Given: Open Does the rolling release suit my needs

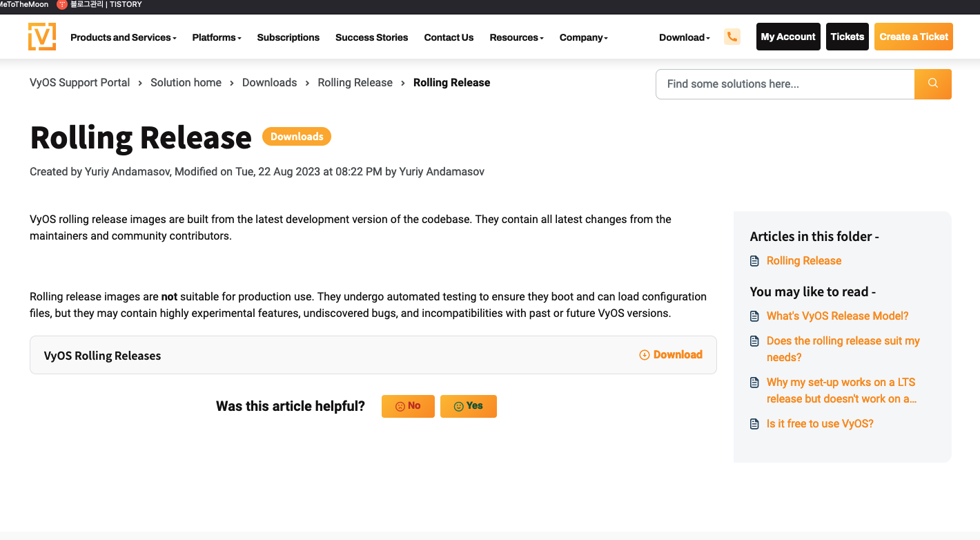Looking at the screenshot, I should 843,349.
